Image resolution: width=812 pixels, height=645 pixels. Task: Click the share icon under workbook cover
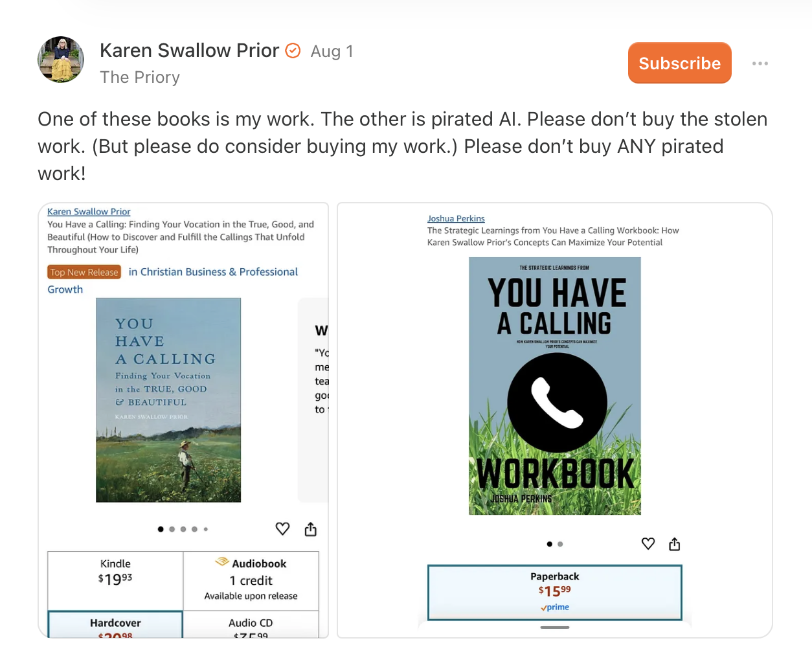tap(675, 544)
